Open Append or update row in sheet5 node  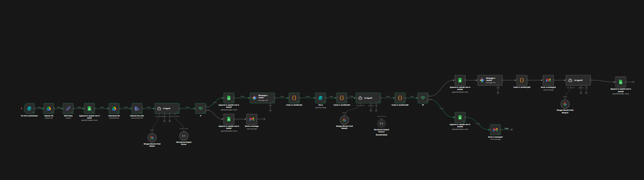[621, 82]
